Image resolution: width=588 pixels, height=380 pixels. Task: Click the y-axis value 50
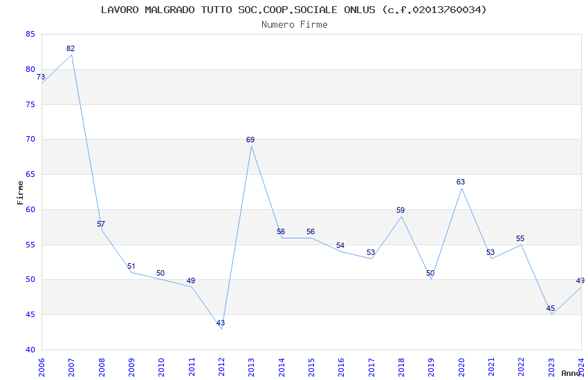click(x=30, y=280)
